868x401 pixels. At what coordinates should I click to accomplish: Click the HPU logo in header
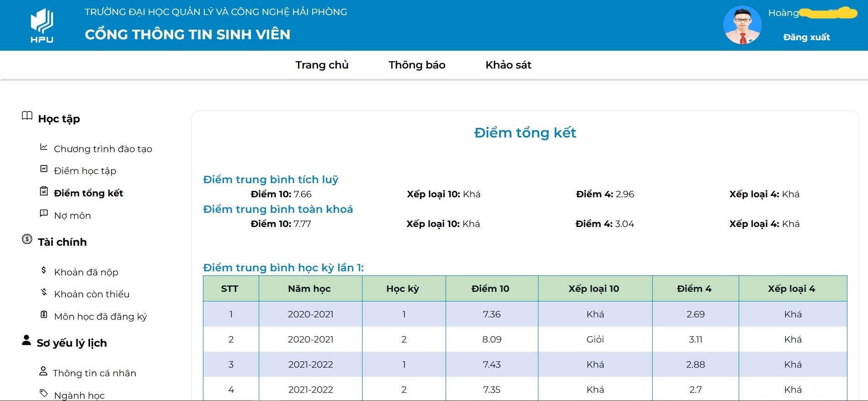tap(42, 26)
